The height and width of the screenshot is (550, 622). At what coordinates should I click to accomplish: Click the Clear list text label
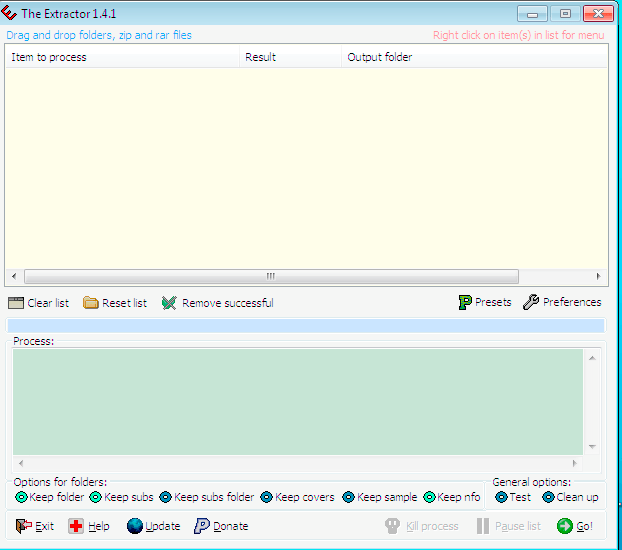[x=48, y=303]
